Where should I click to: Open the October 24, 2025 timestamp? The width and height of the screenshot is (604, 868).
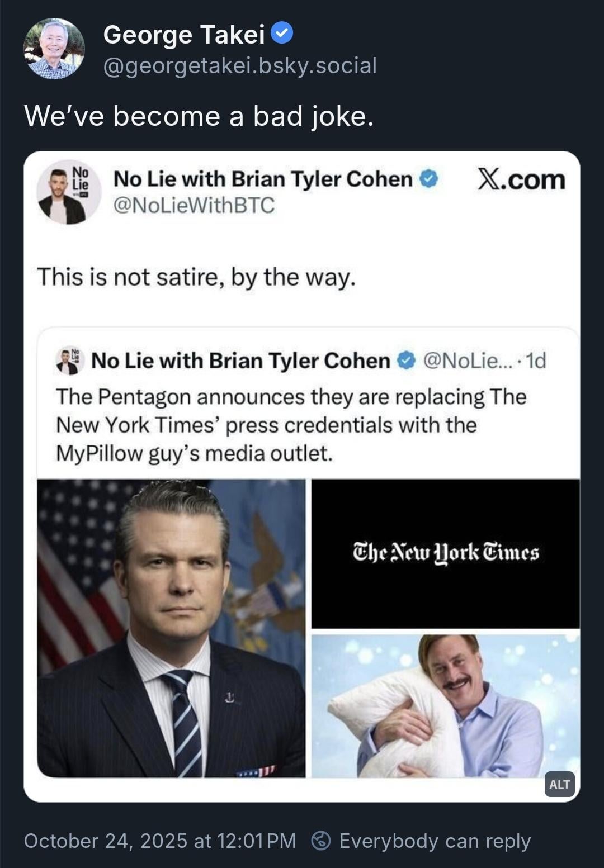(160, 841)
